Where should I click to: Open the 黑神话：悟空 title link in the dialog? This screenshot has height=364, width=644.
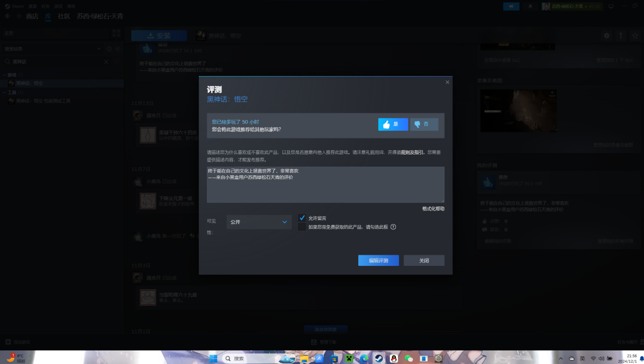227,99
